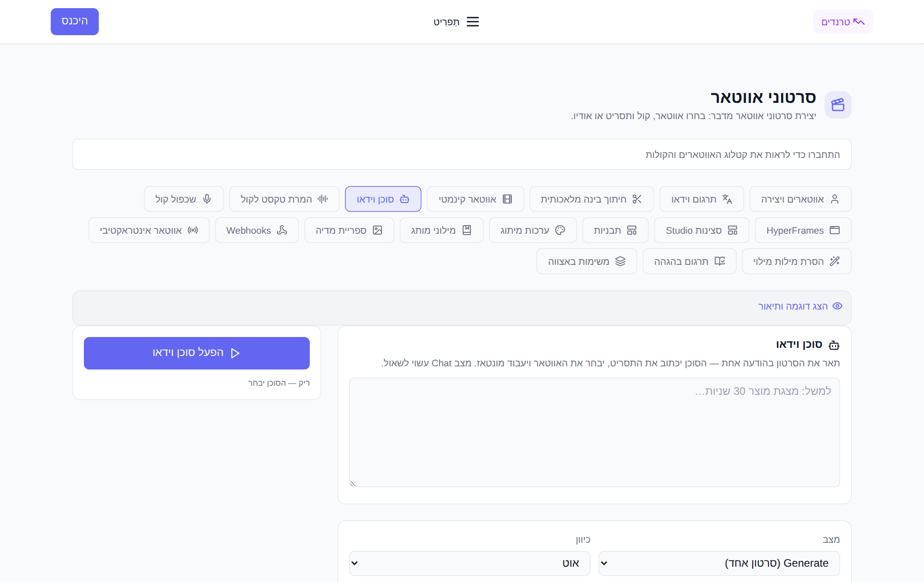Click into the video description text area
Image resolution: width=924 pixels, height=582 pixels.
click(594, 432)
